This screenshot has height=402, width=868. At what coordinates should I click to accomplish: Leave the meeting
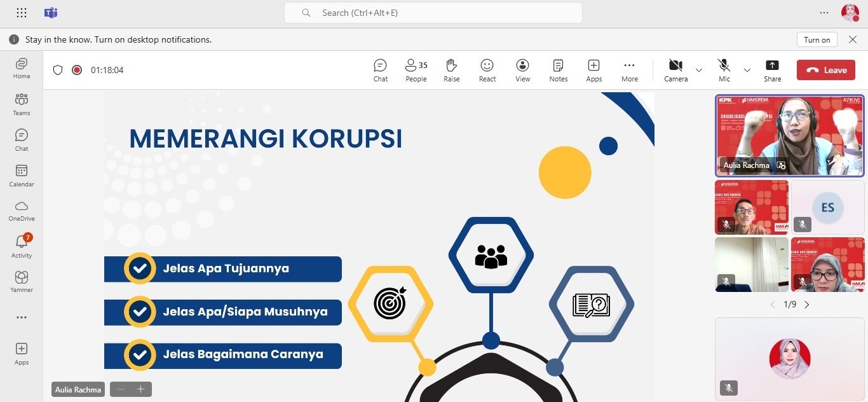coord(825,70)
